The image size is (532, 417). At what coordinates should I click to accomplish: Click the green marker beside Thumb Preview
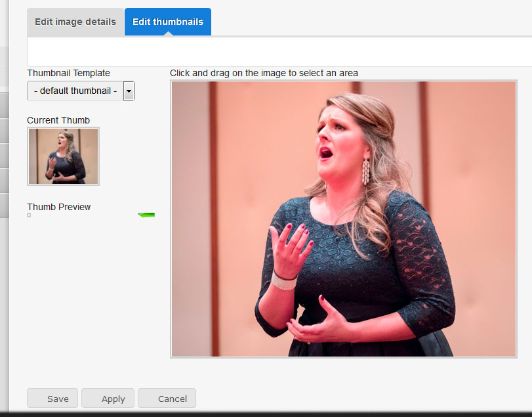[x=146, y=214]
